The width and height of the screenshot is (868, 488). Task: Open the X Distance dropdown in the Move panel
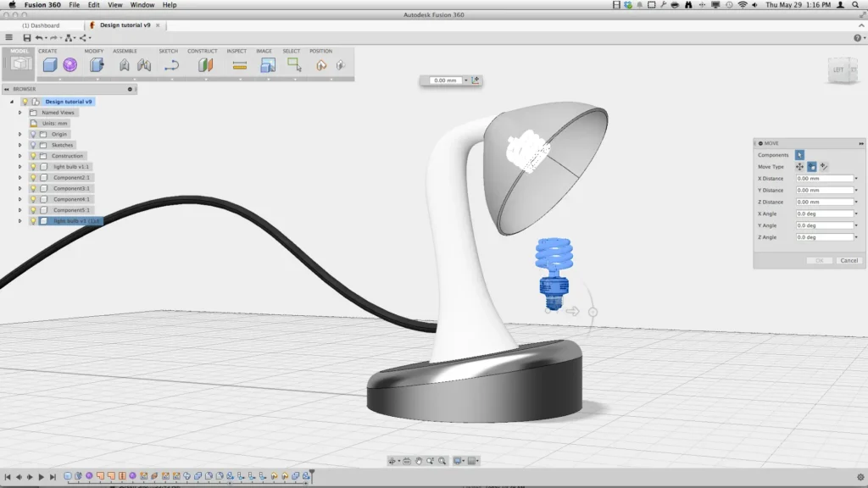pyautogui.click(x=855, y=179)
